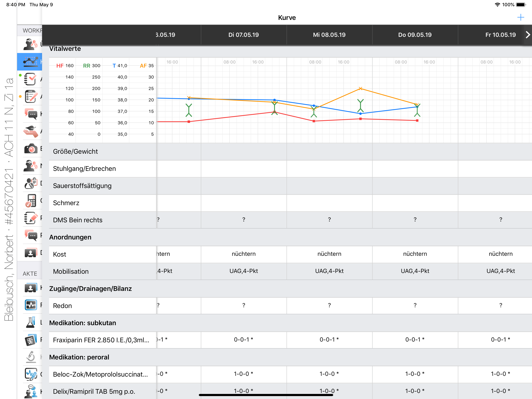Image resolution: width=532 pixels, height=399 pixels.
Task: Select the Do 09.05.19 date column header
Action: coord(415,35)
